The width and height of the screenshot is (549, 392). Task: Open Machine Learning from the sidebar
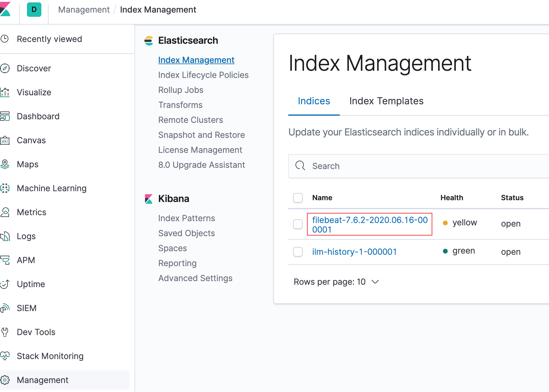click(x=52, y=188)
